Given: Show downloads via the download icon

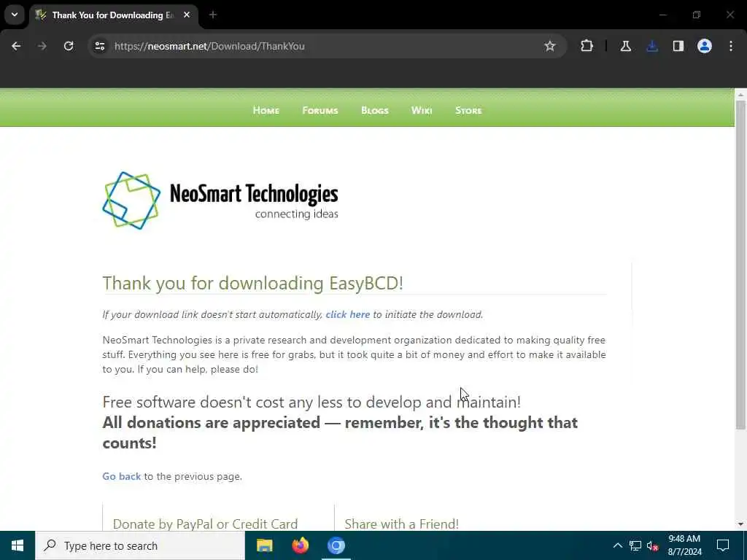Looking at the screenshot, I should [x=652, y=46].
